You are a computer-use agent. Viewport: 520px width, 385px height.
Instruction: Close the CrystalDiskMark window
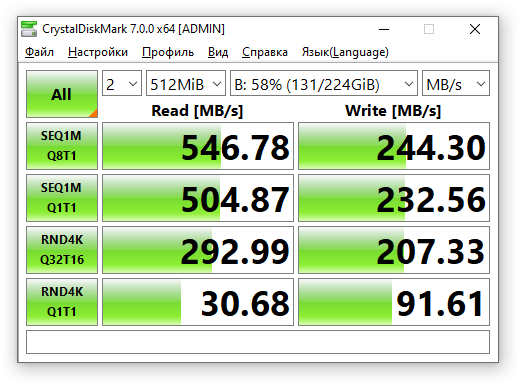tap(475, 29)
